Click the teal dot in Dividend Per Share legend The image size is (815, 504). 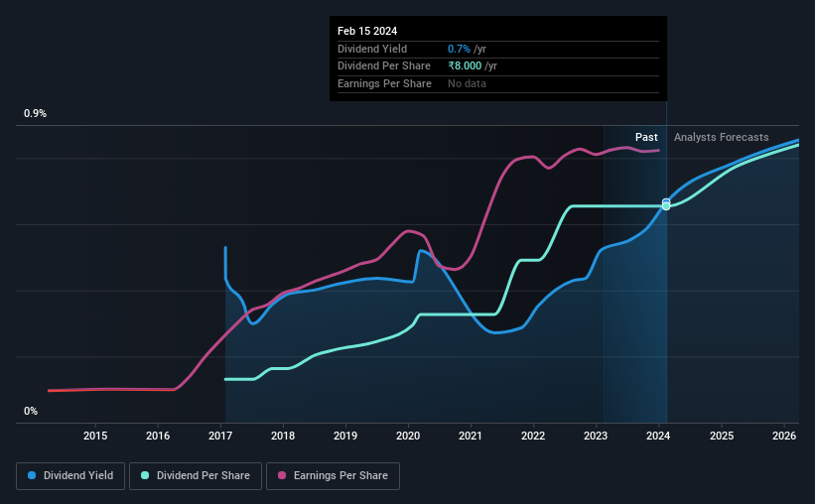145,475
